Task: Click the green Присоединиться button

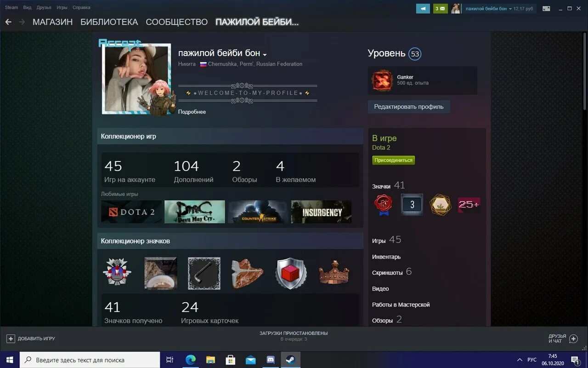Action: click(393, 160)
